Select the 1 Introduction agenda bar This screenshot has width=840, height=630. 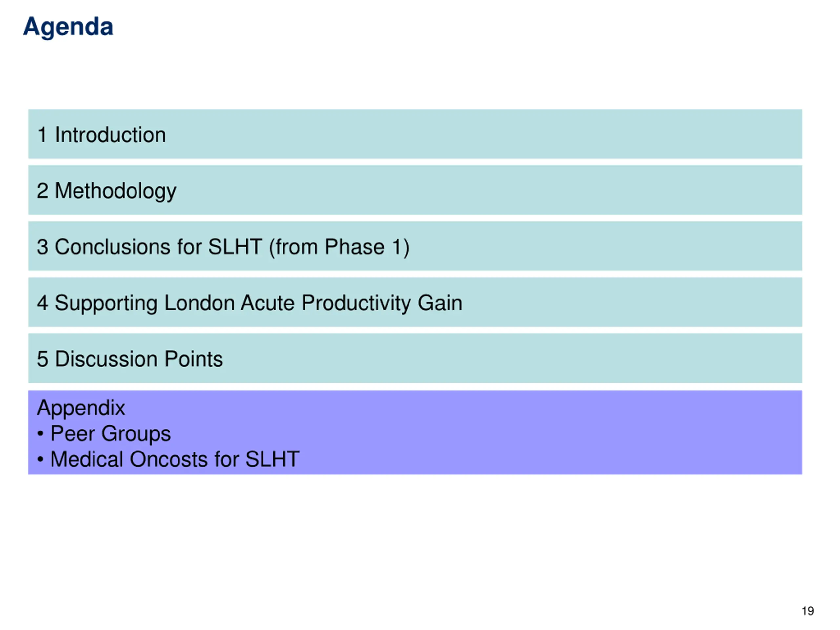pos(415,134)
